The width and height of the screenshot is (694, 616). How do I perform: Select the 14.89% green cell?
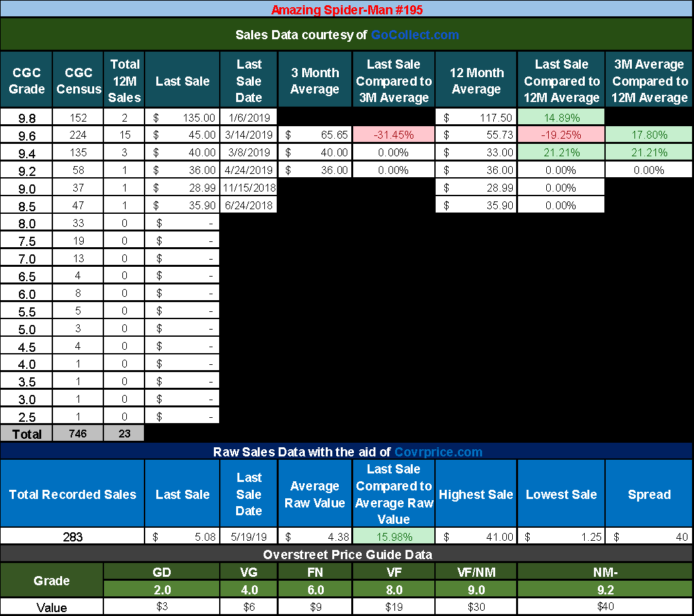[561, 117]
